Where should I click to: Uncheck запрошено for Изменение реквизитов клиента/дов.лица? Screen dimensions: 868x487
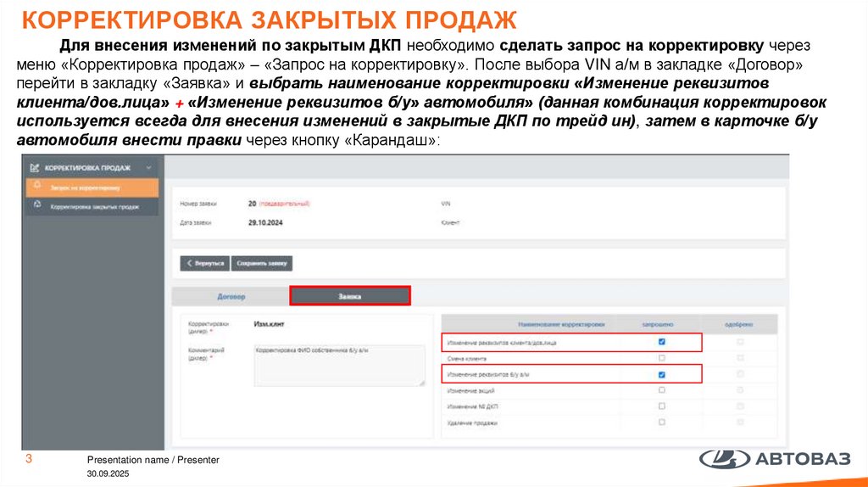click(661, 342)
